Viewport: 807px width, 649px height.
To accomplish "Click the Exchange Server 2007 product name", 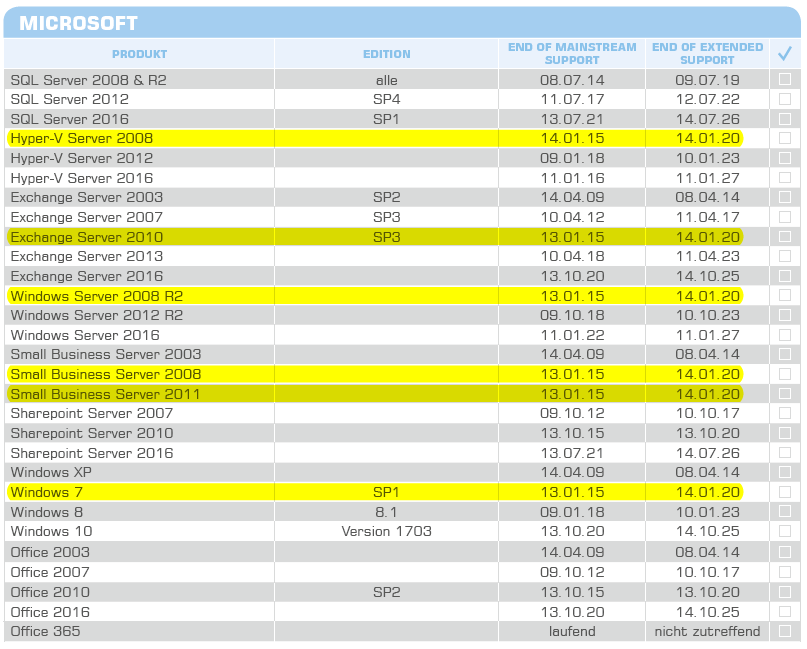I will 86,217.
